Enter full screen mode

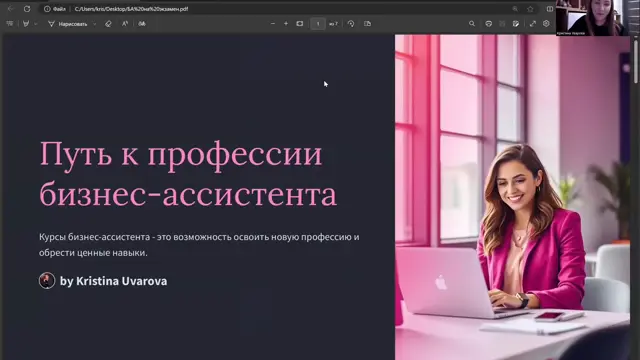tap(533, 24)
